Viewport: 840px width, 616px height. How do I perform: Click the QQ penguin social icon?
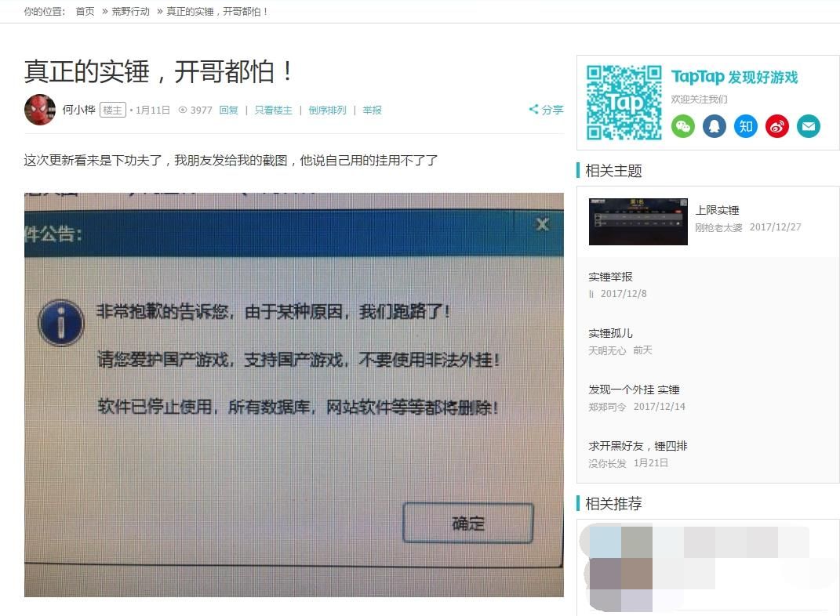coord(714,126)
